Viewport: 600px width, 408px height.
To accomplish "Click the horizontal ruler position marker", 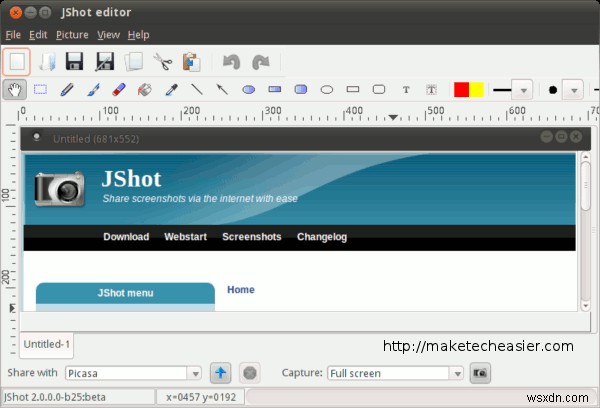I will coord(393,117).
